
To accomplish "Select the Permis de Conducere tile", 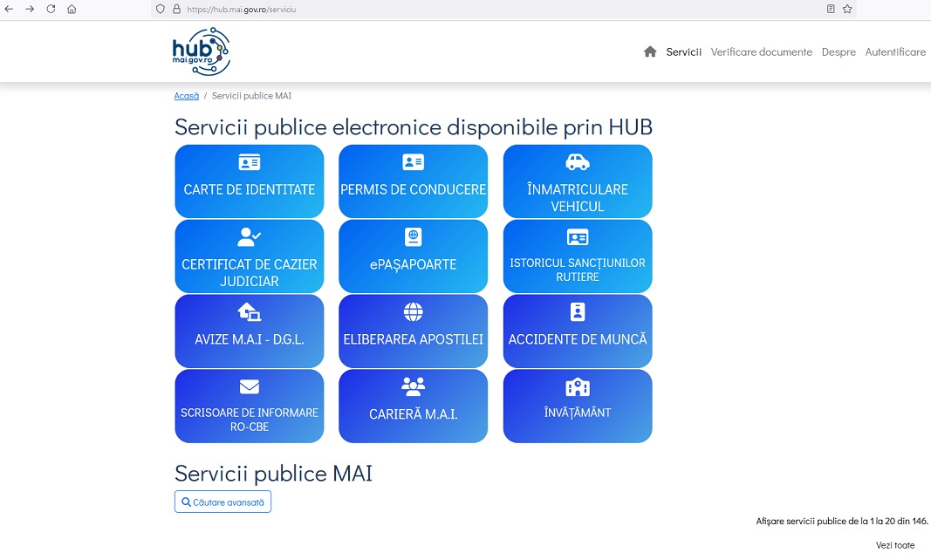I will click(x=413, y=181).
